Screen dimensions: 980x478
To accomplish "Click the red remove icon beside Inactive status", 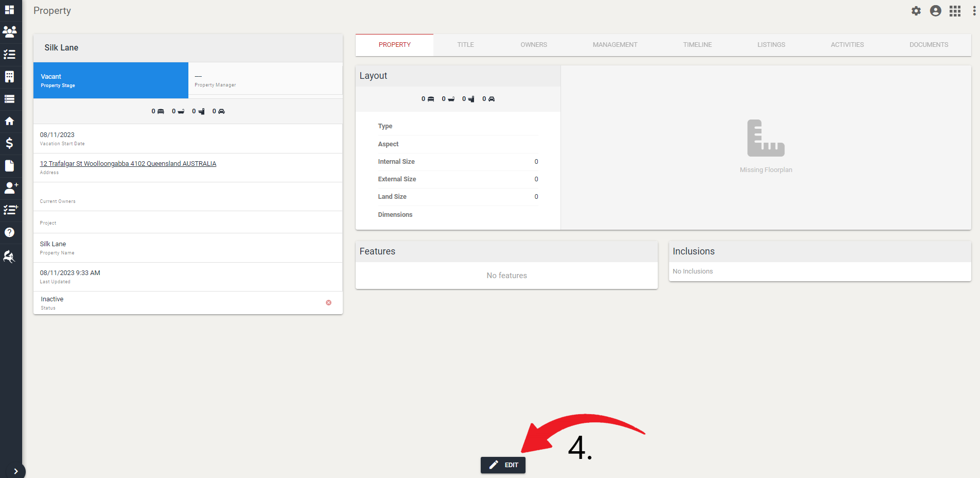I will 328,302.
